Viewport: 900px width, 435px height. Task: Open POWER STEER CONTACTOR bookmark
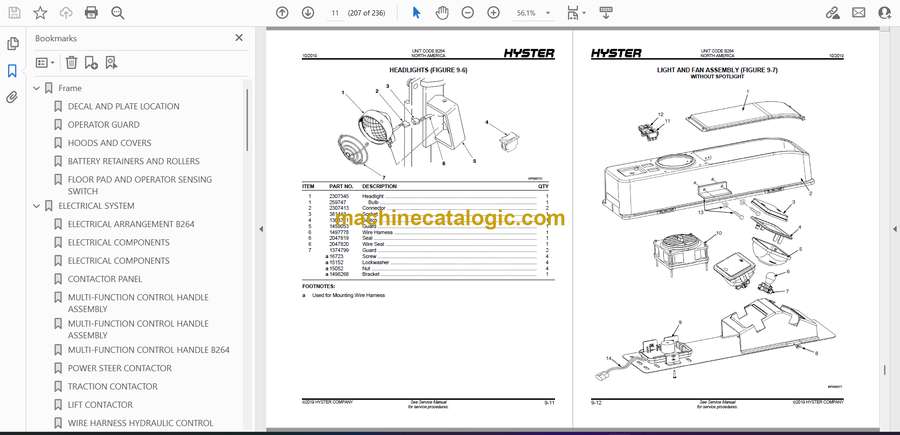click(120, 368)
